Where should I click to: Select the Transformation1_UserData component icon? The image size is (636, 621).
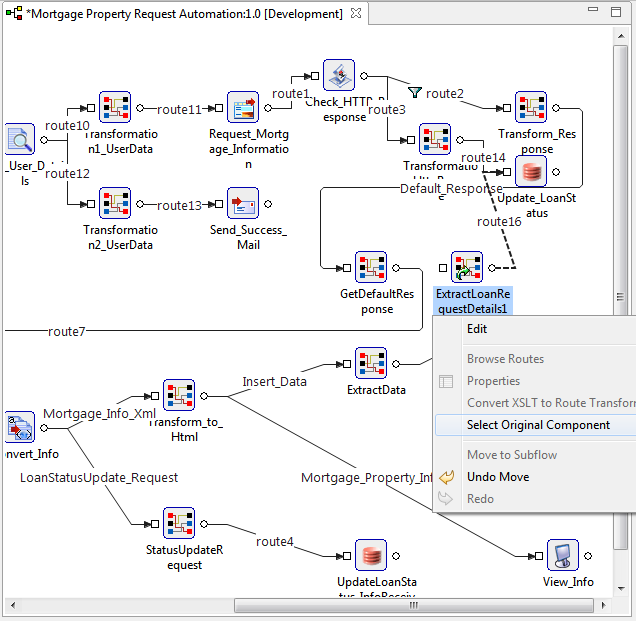[115, 107]
